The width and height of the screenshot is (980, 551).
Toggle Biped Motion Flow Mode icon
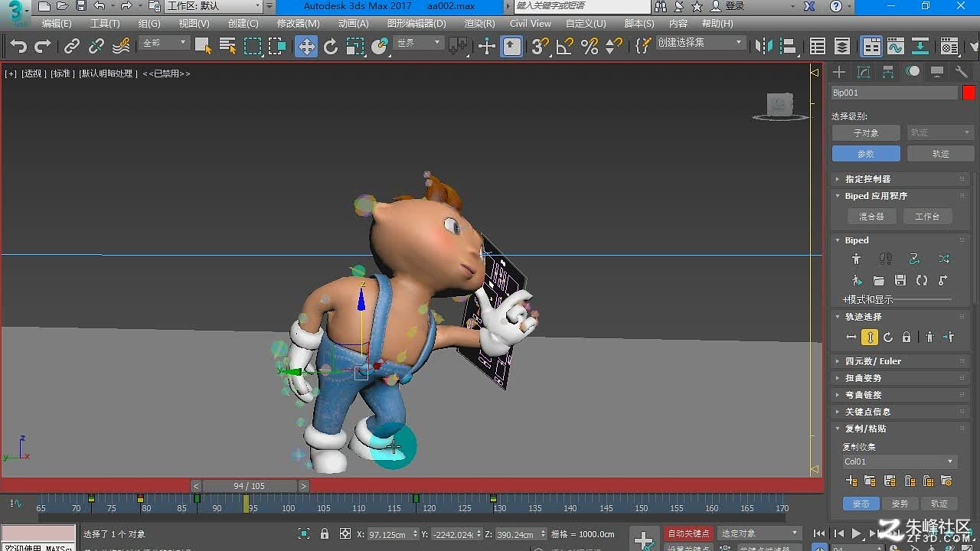coord(914,259)
